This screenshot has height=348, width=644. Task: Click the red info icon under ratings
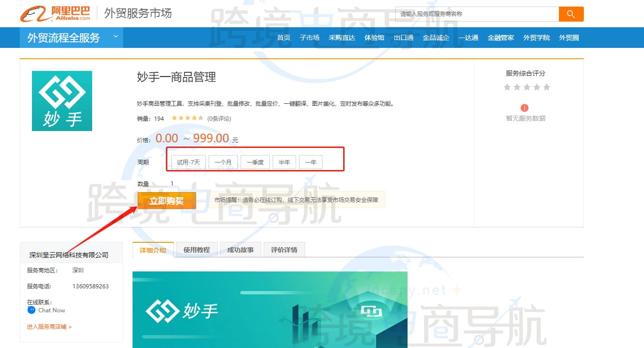525,108
